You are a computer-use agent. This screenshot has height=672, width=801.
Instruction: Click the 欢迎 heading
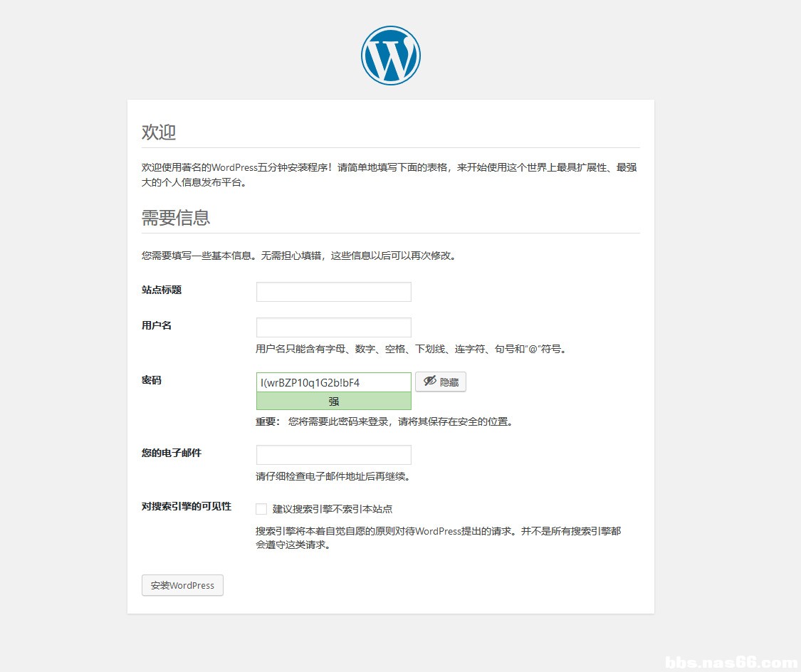[158, 132]
